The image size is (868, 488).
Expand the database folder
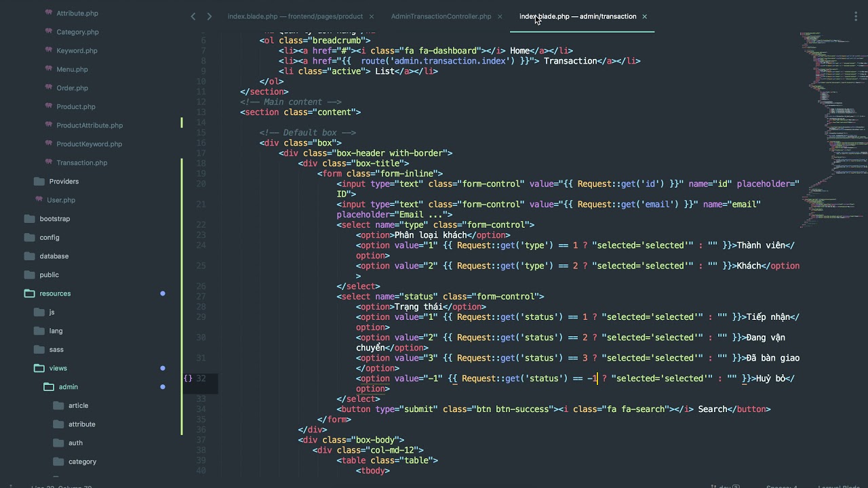click(x=54, y=256)
